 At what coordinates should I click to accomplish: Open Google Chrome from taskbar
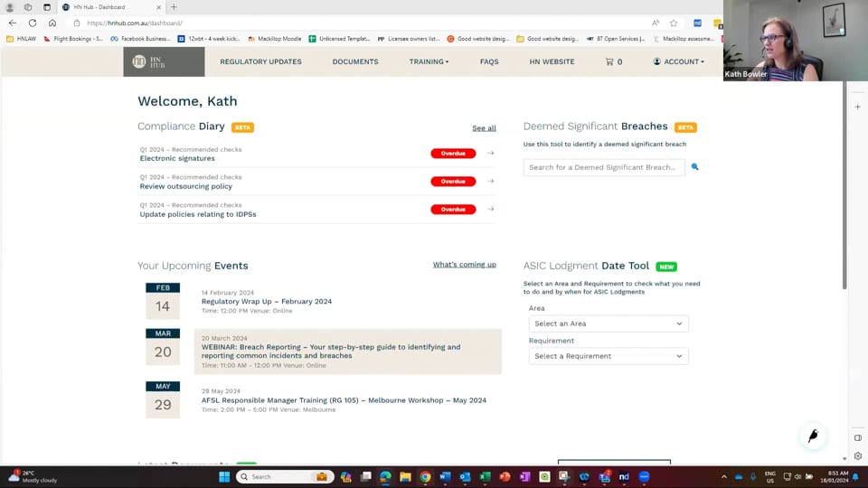coord(425,477)
